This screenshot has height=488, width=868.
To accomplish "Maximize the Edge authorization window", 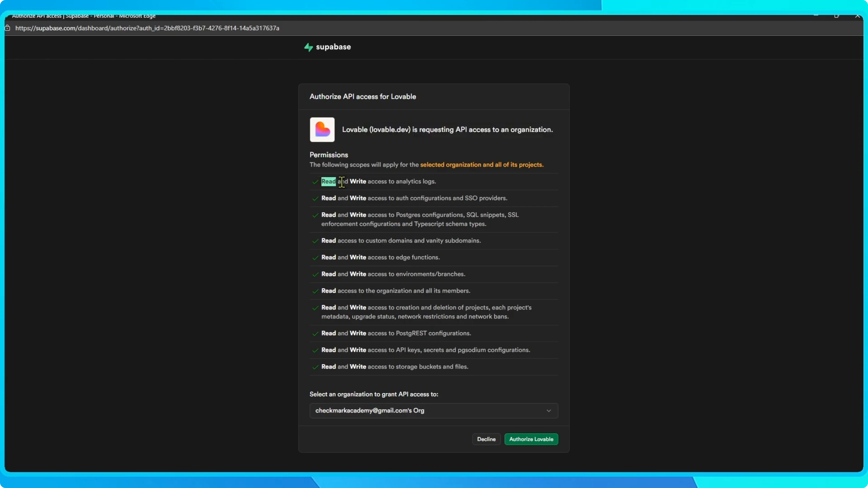I will [837, 16].
